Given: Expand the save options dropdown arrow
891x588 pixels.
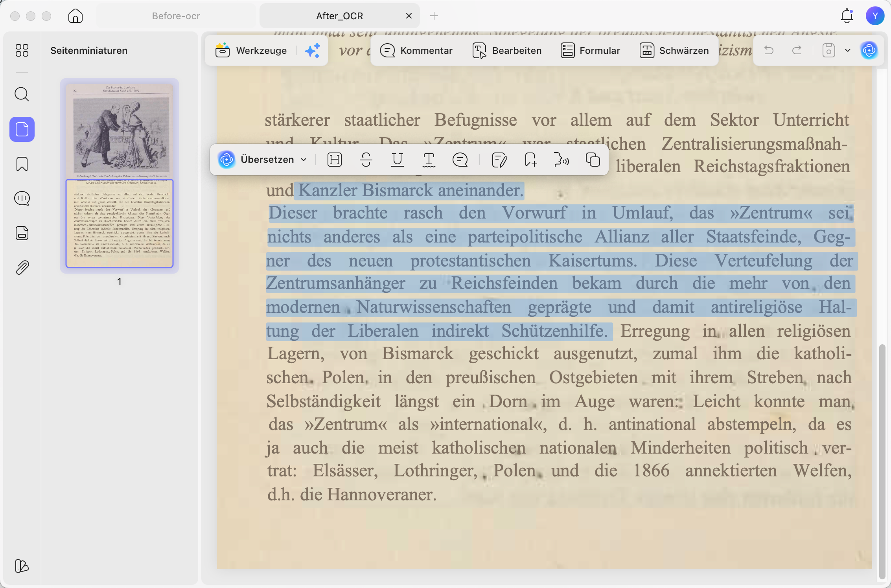Looking at the screenshot, I should [848, 50].
